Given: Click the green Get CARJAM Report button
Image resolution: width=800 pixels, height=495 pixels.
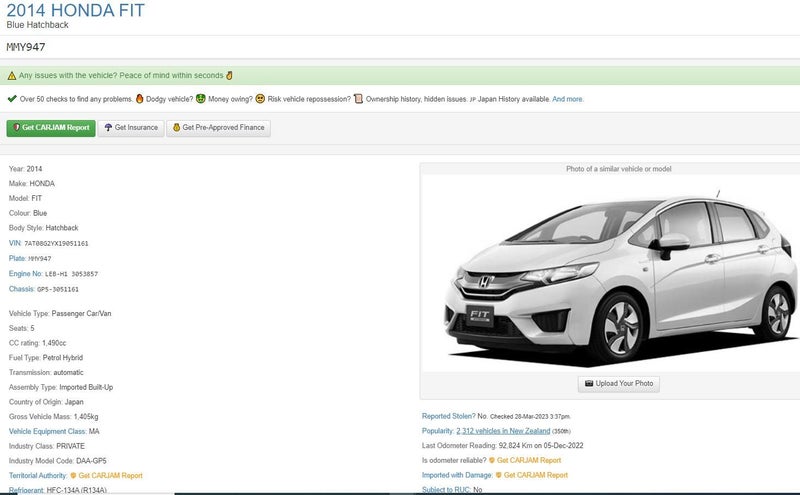Looking at the screenshot, I should tap(51, 128).
